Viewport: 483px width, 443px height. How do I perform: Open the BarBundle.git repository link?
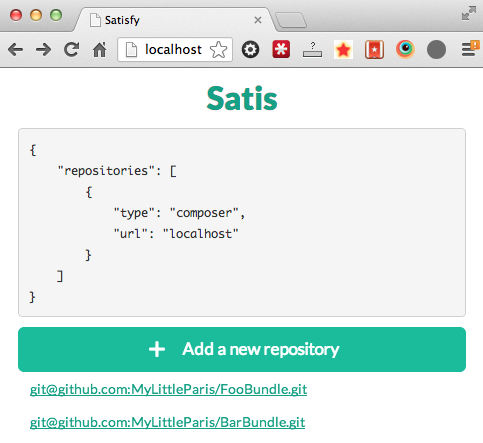[x=167, y=422]
